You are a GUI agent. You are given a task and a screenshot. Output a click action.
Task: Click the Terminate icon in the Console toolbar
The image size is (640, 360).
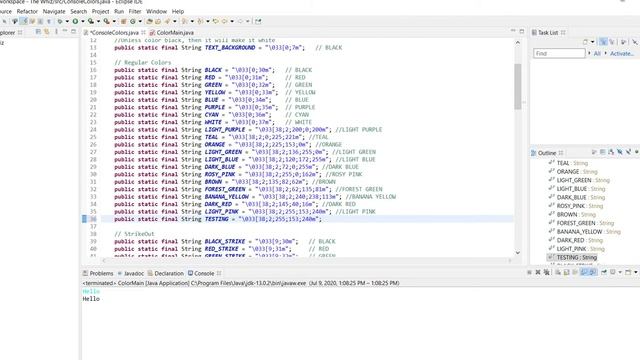coord(529,272)
